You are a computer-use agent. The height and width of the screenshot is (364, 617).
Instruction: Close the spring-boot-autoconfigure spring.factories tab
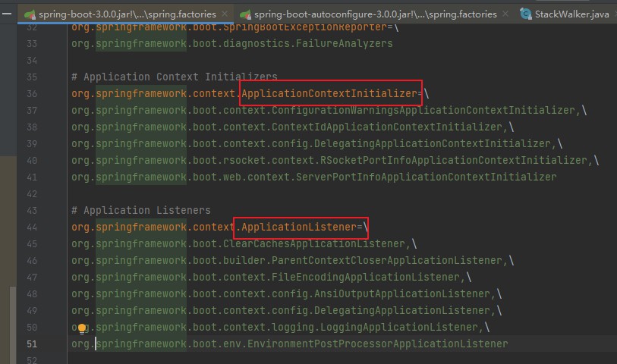pos(505,14)
